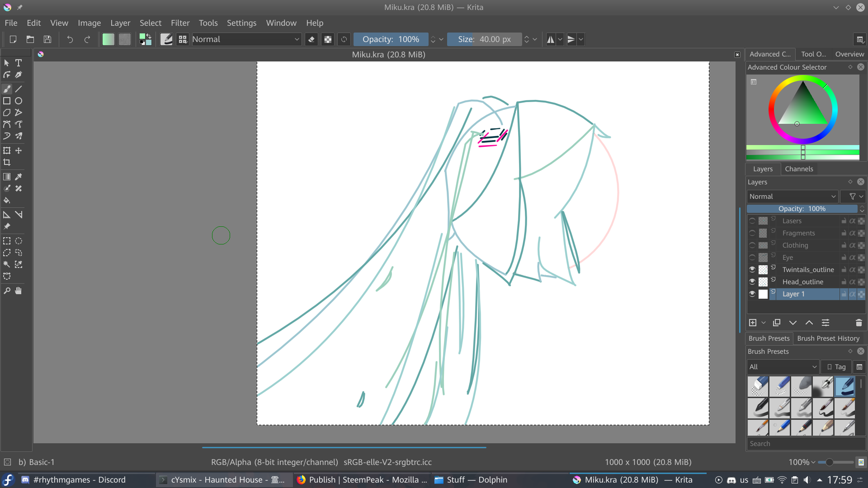Delete layer with trash icon
Image resolution: width=868 pixels, height=488 pixels.
coord(859,323)
